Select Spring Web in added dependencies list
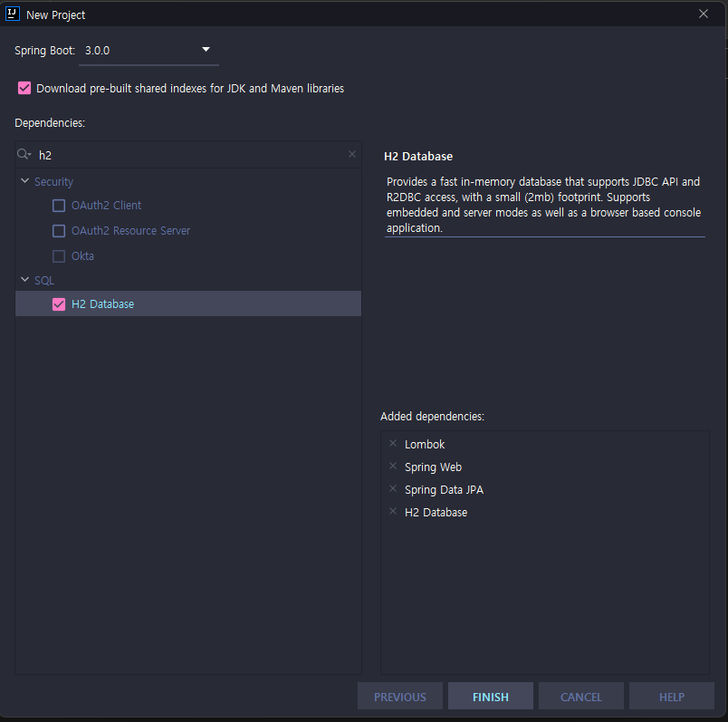 [433, 467]
